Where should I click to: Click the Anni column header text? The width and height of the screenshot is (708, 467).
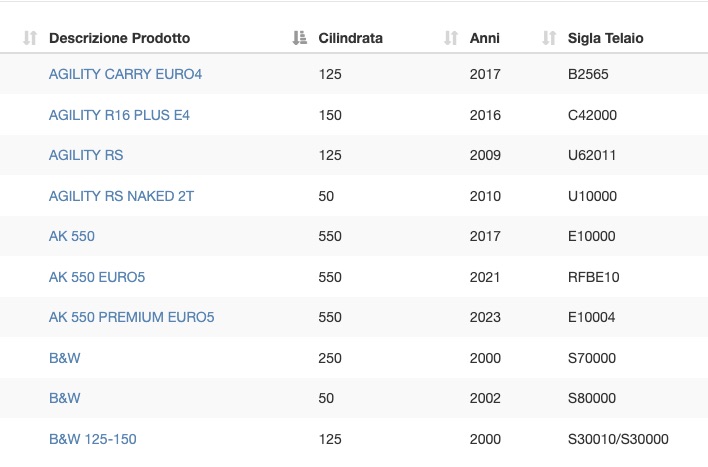[x=484, y=38]
